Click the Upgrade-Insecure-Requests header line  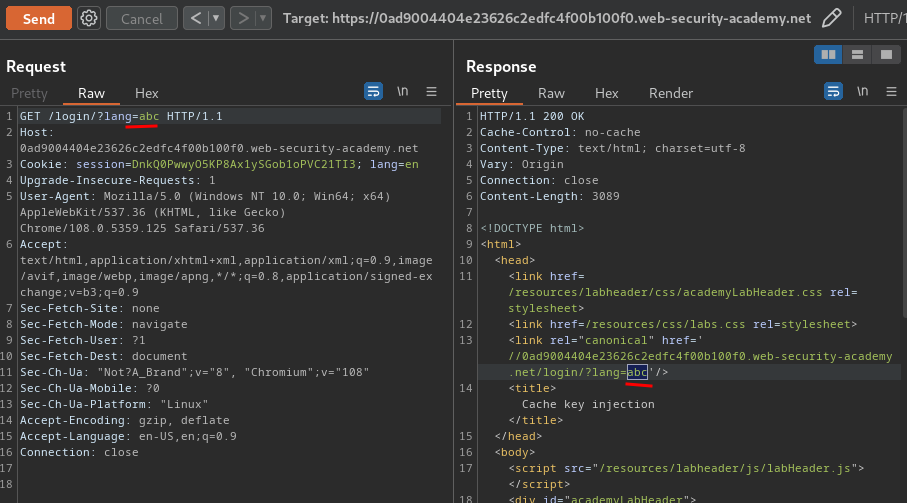click(117, 180)
